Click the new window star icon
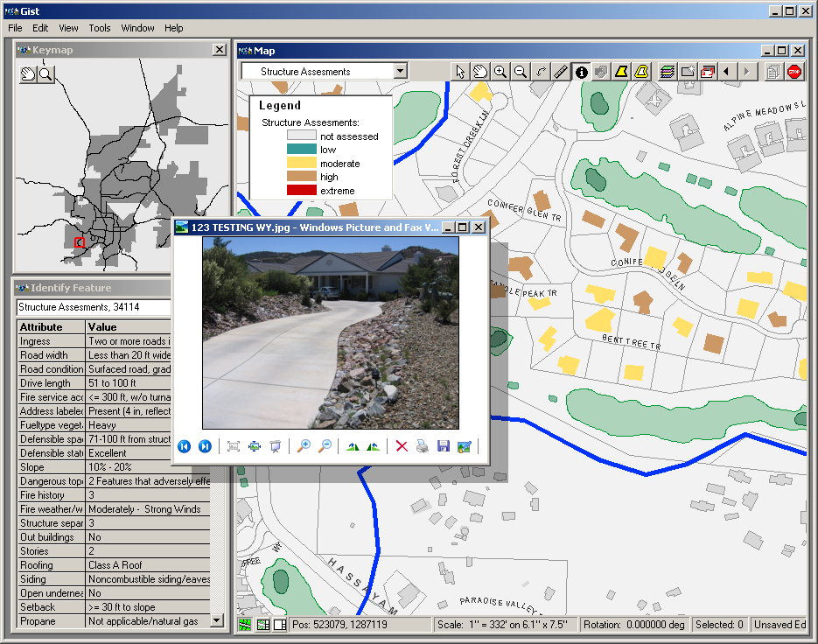The image size is (818, 644). coord(688,72)
